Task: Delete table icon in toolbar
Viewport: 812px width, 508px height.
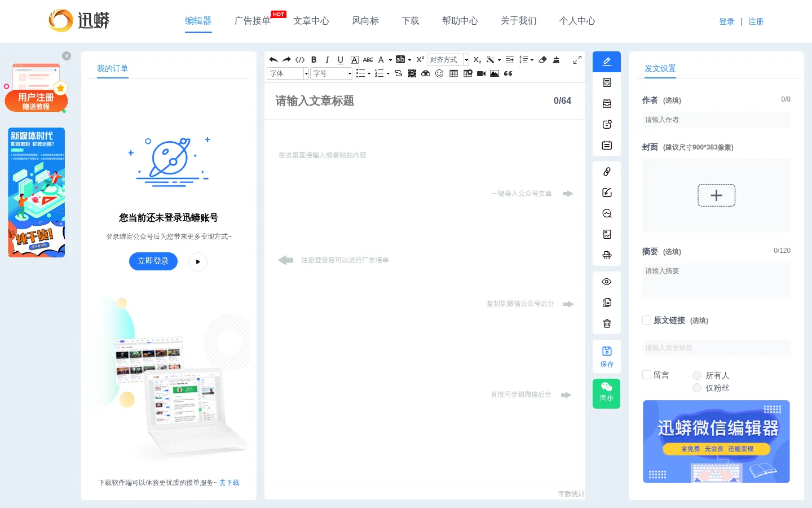Action: pyautogui.click(x=468, y=73)
